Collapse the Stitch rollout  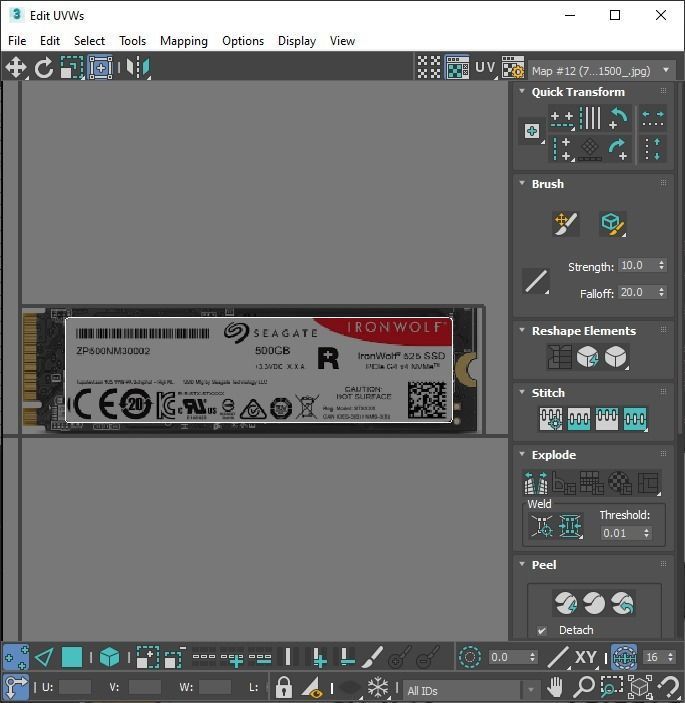522,392
